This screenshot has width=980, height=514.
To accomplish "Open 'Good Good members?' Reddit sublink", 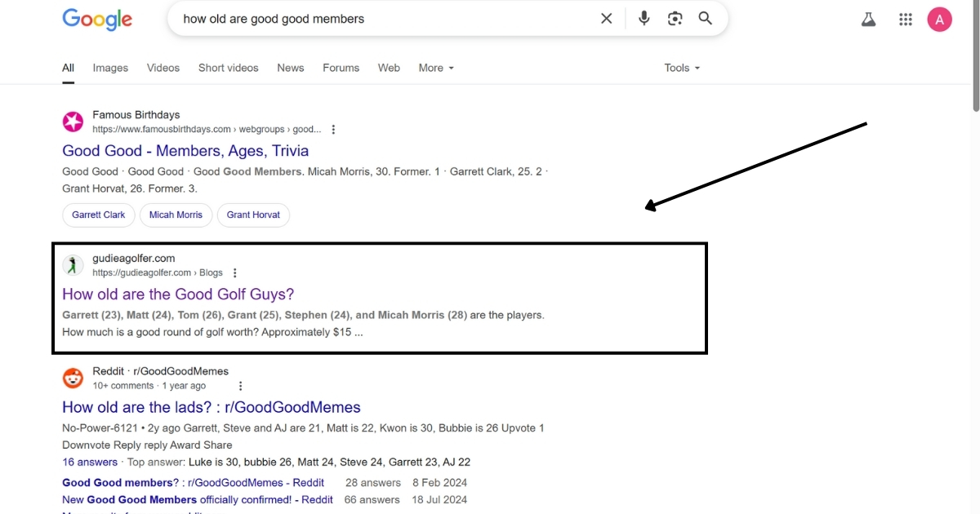I will tap(193, 483).
